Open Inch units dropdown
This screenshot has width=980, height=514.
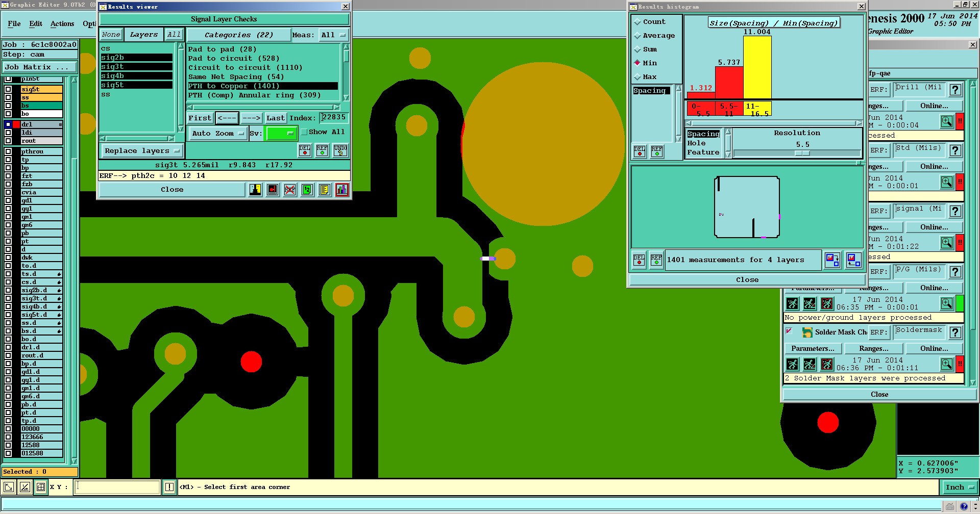coord(959,487)
